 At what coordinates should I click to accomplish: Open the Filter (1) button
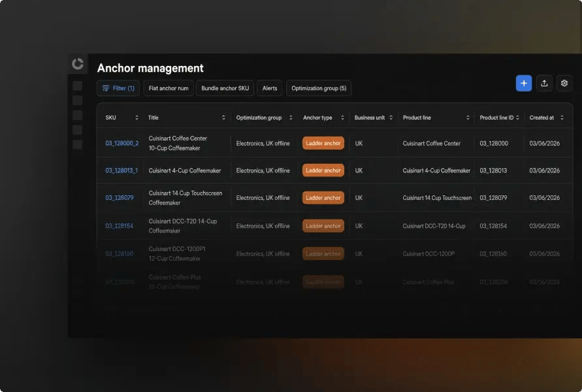(118, 88)
